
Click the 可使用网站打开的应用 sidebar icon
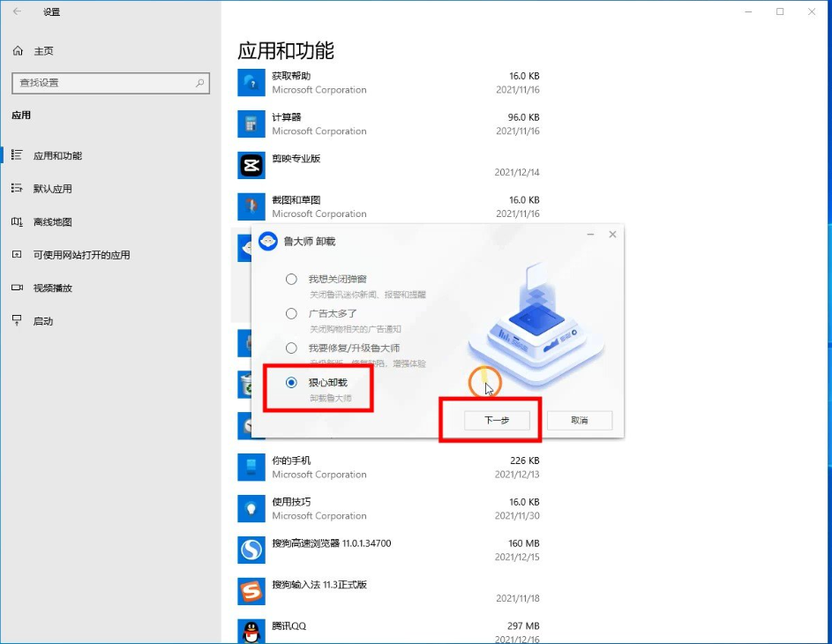(x=17, y=254)
